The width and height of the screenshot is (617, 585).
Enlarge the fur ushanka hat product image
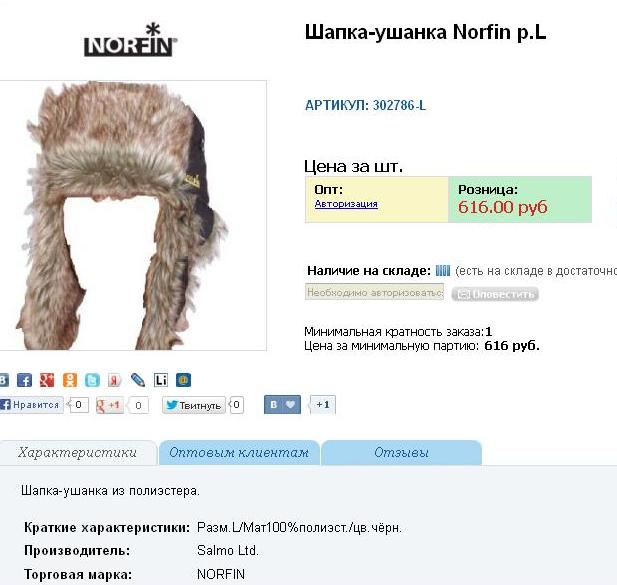coord(133,216)
